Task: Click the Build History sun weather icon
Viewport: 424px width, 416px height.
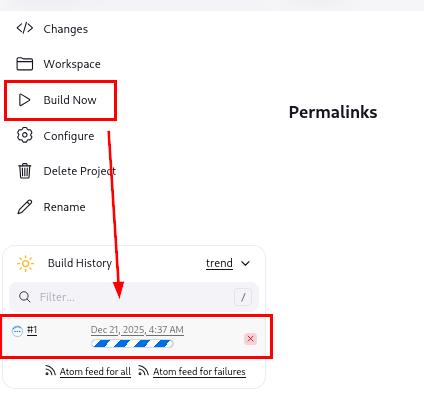Action: click(x=25, y=264)
